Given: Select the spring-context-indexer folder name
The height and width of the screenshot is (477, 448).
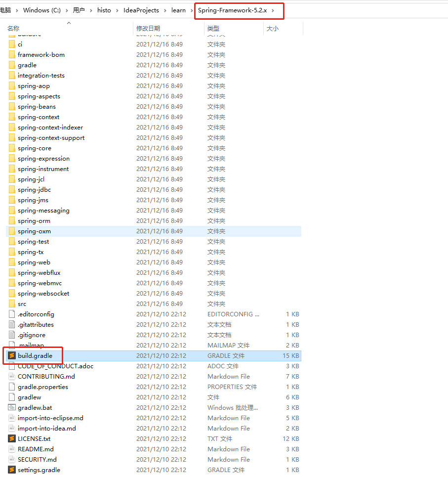Looking at the screenshot, I should (x=50, y=128).
